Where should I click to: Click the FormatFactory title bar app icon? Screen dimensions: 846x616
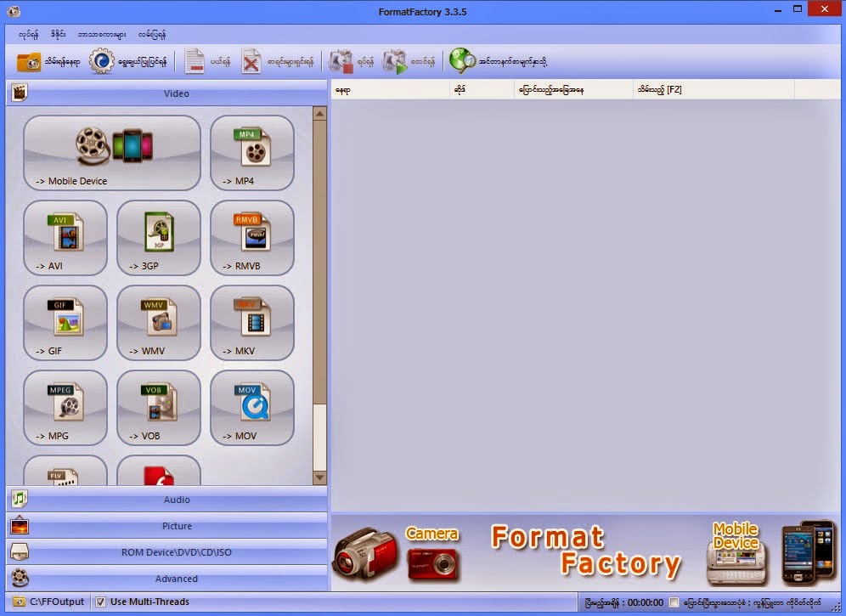click(x=14, y=11)
